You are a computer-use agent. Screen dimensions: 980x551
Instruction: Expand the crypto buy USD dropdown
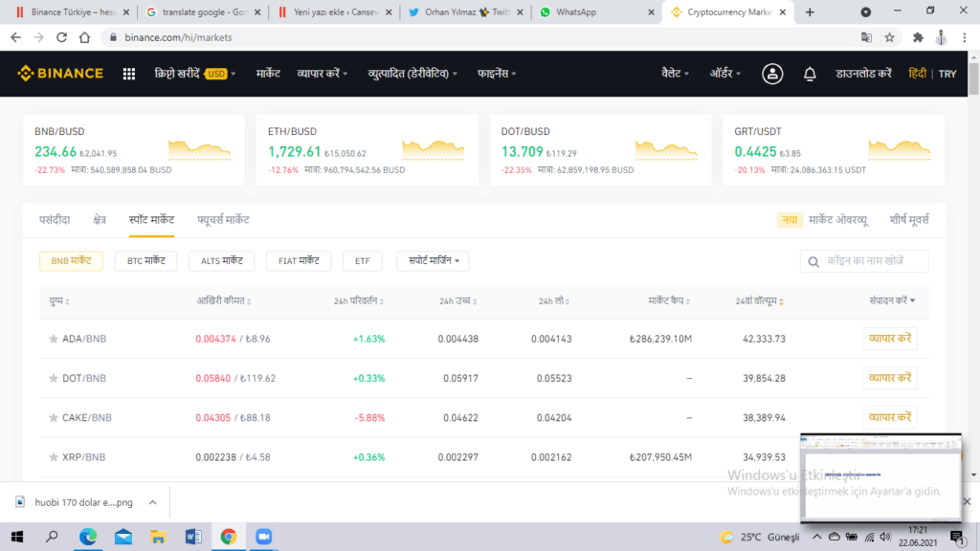[x=195, y=74]
